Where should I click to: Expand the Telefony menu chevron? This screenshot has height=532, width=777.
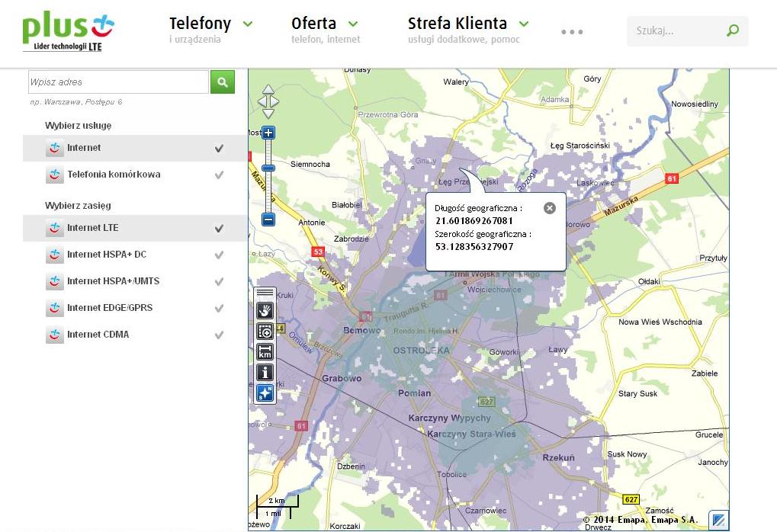[248, 24]
